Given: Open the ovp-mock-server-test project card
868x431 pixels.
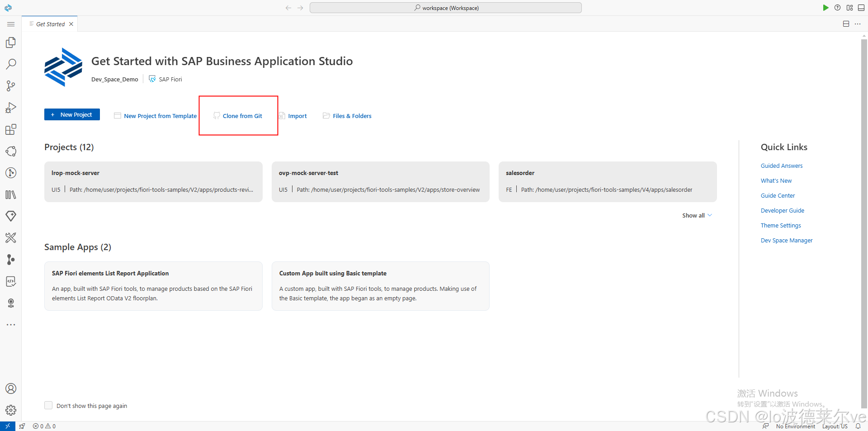Looking at the screenshot, I should 381,182.
